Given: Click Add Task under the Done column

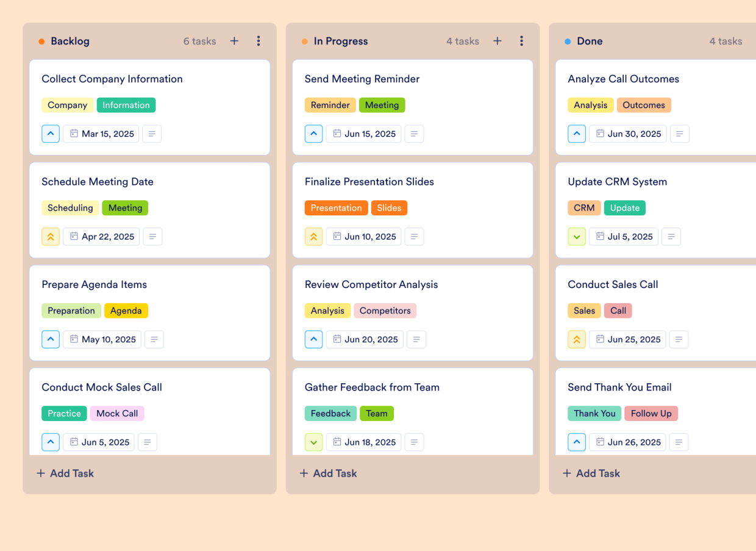Looking at the screenshot, I should point(591,473).
